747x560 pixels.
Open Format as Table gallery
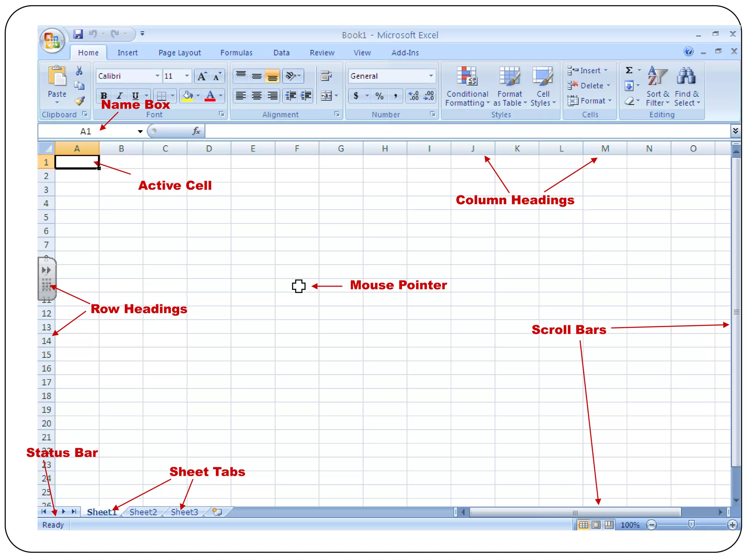[510, 86]
